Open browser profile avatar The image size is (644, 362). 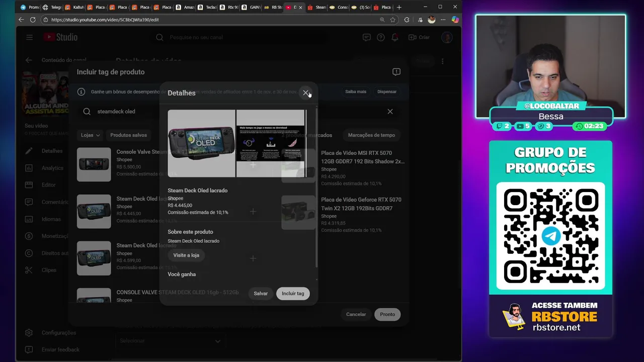pyautogui.click(x=431, y=20)
